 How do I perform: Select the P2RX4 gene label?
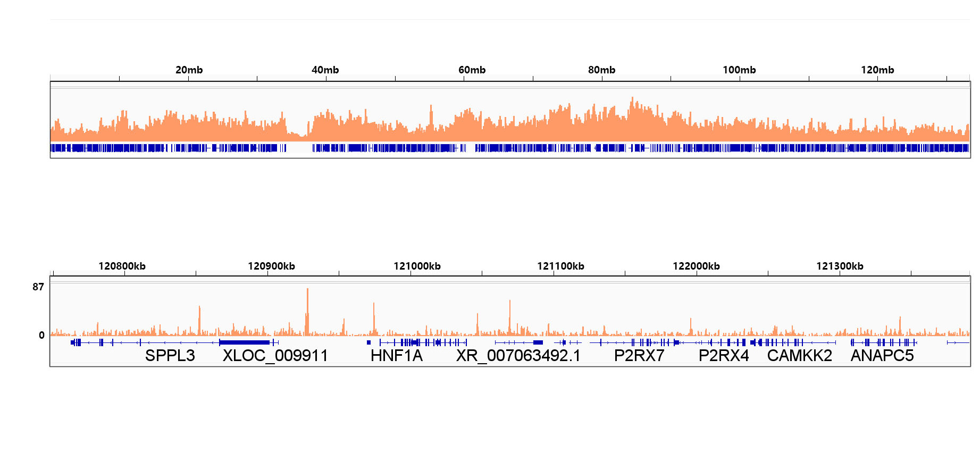(x=723, y=355)
